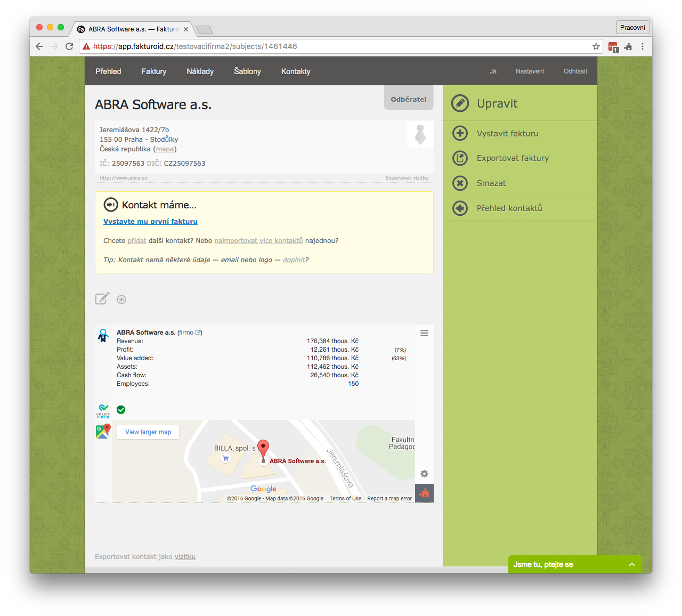The width and height of the screenshot is (682, 616).
Task: Go back with browser back arrow
Action: click(39, 46)
